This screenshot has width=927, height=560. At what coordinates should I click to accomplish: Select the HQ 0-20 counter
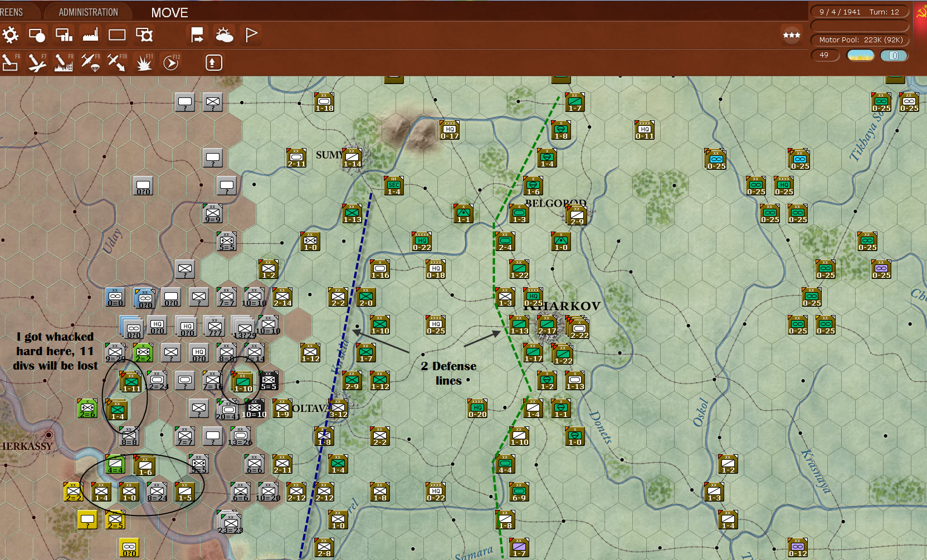pyautogui.click(x=477, y=409)
